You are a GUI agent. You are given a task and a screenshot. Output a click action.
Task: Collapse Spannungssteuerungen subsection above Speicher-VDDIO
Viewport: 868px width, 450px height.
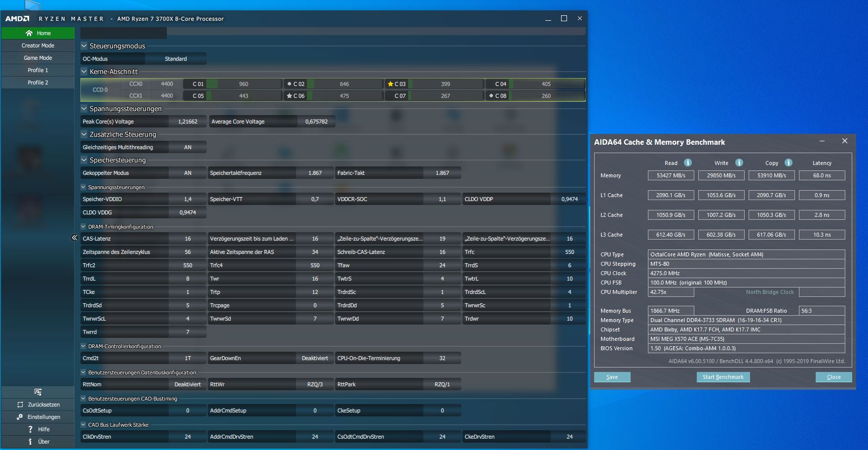[83, 187]
